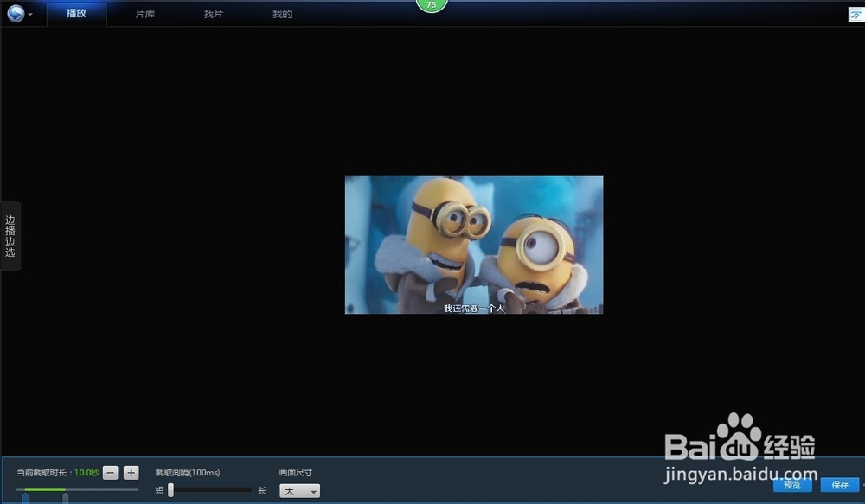Select the blue capture start marker
Viewport: 865px width, 504px height.
(x=25, y=499)
